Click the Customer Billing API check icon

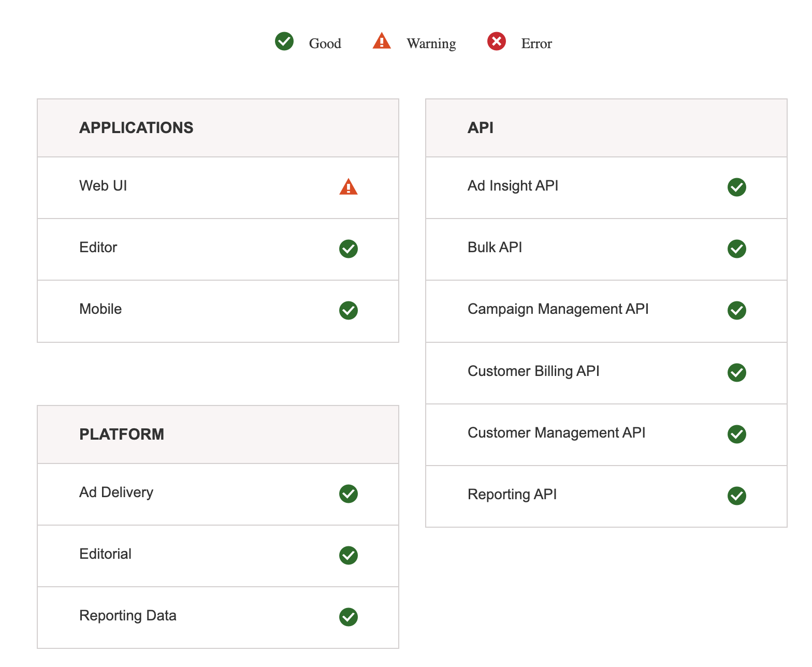pyautogui.click(x=736, y=372)
